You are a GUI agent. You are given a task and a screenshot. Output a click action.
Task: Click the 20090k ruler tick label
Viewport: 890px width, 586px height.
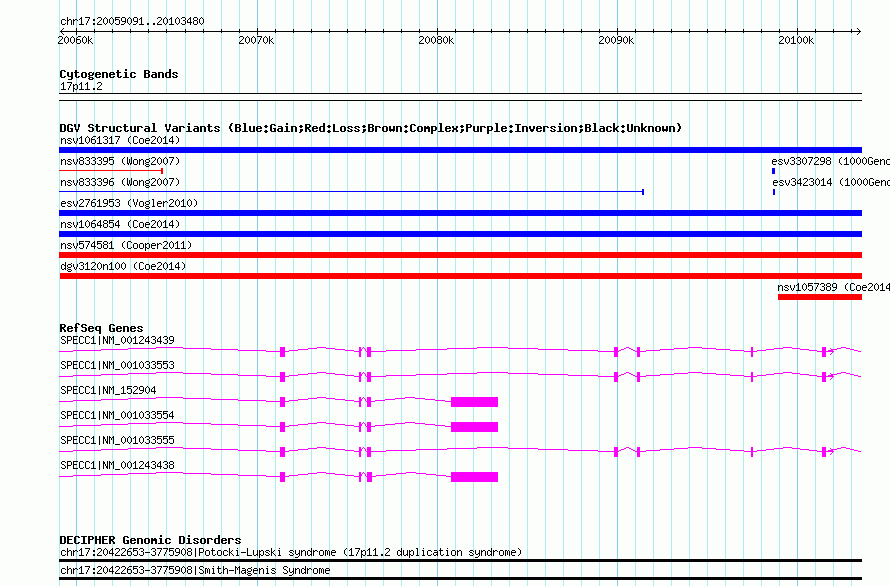616,40
